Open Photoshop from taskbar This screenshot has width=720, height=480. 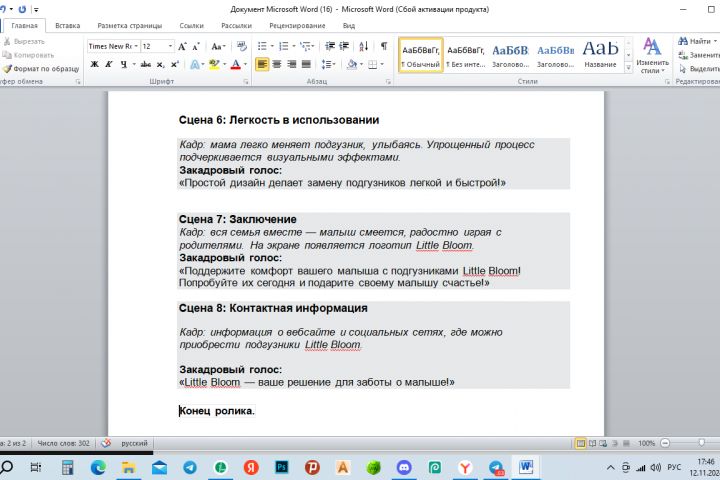click(x=281, y=468)
